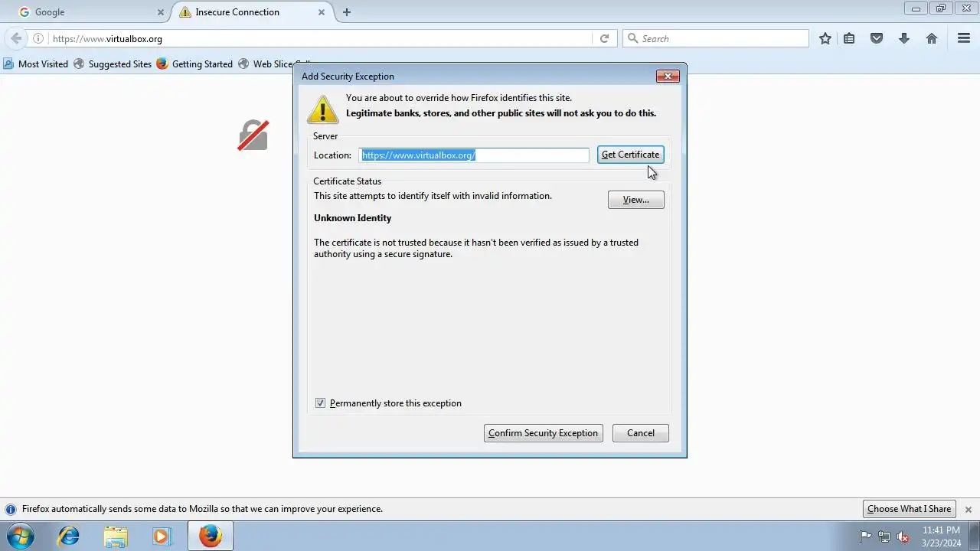Open Windows Start menu orb

pos(21,536)
